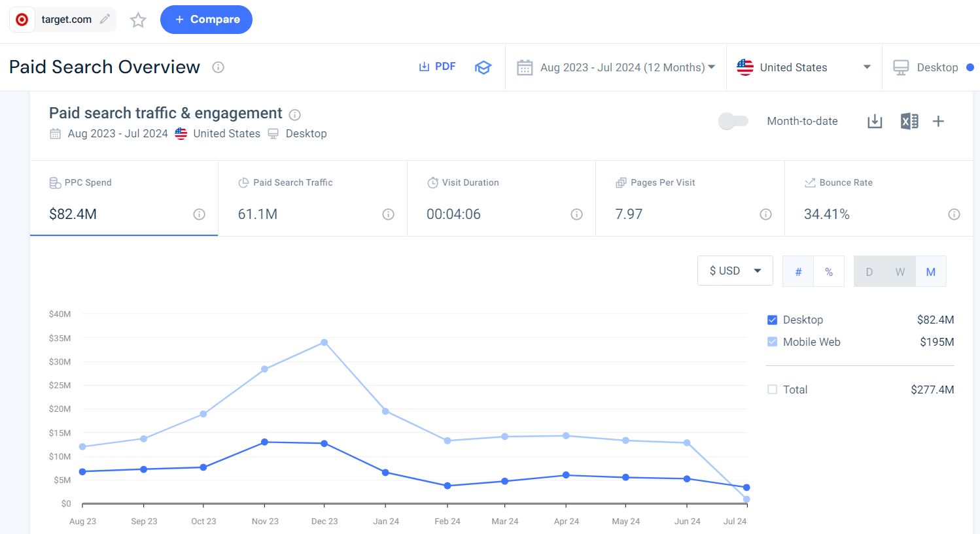
Task: Click the Dec 23 Mobile Web peak data point
Action: (x=324, y=342)
